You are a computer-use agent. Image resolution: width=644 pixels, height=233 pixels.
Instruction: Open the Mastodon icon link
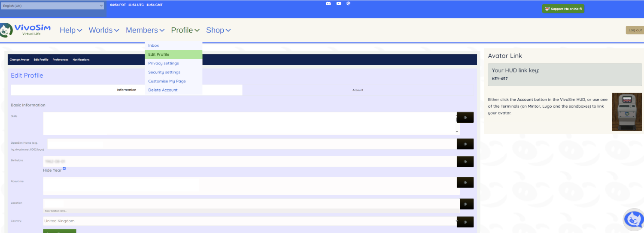pos(349,3)
